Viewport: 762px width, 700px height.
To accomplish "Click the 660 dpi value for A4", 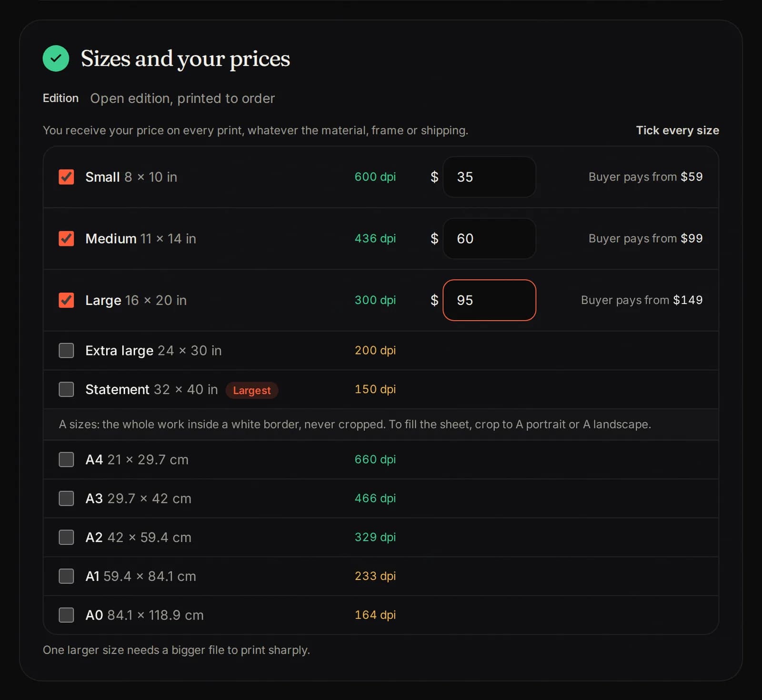I will pyautogui.click(x=375, y=459).
